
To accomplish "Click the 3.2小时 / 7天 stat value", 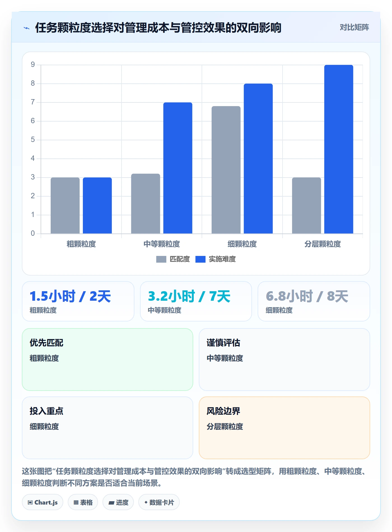I will pyautogui.click(x=189, y=296).
